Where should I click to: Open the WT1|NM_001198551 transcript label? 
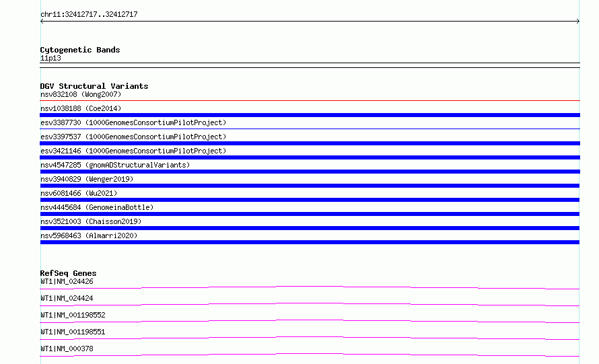point(73,332)
